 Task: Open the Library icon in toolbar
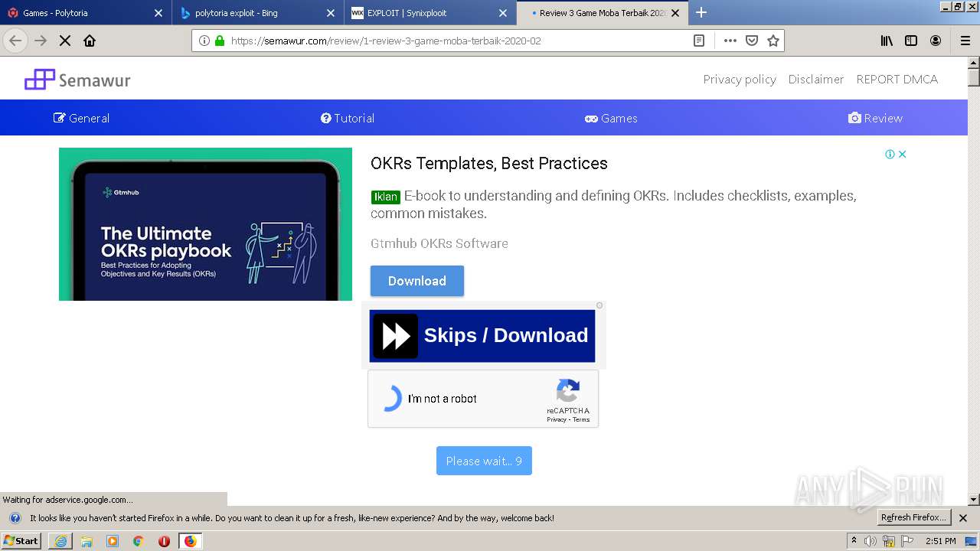pos(887,41)
